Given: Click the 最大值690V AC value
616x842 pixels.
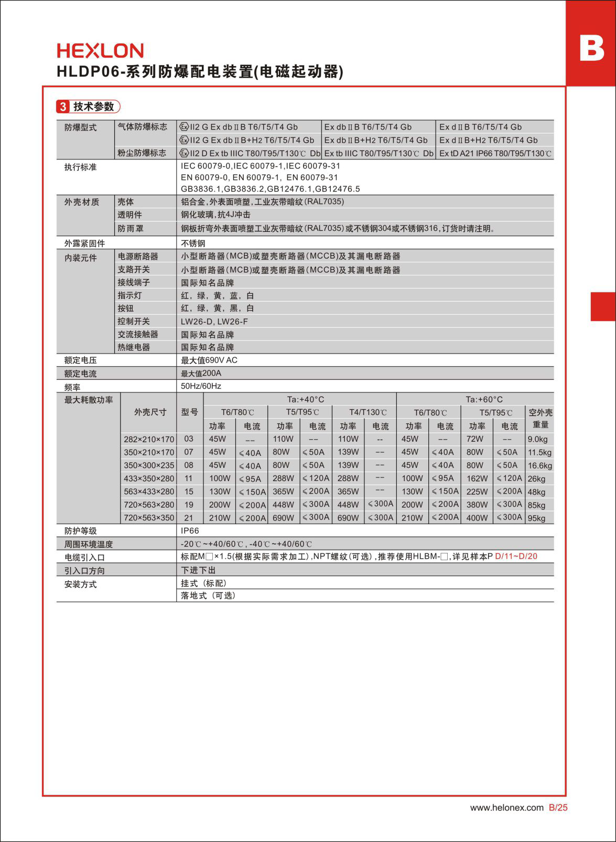Looking at the screenshot, I should [209, 360].
